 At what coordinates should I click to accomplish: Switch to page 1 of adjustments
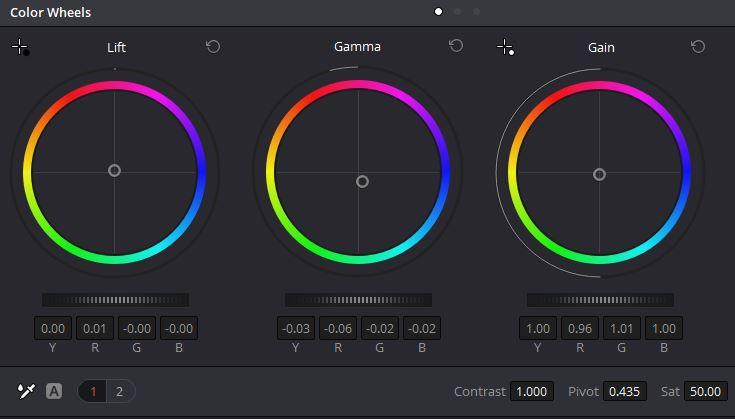pos(93,391)
